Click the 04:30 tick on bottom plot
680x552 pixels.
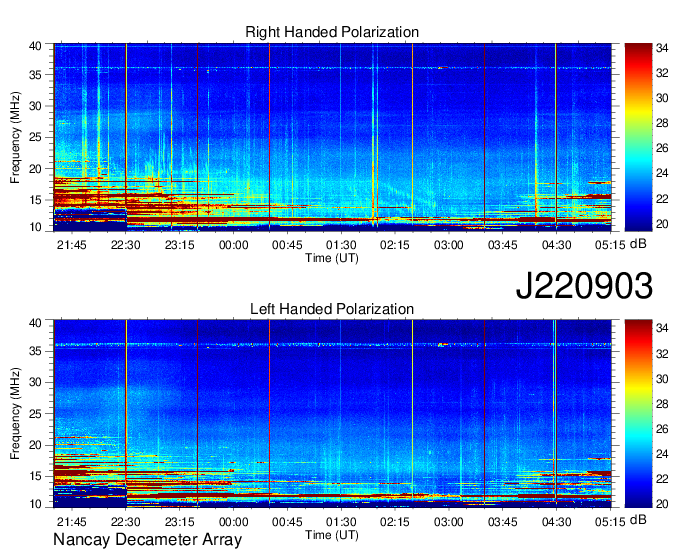tap(556, 522)
